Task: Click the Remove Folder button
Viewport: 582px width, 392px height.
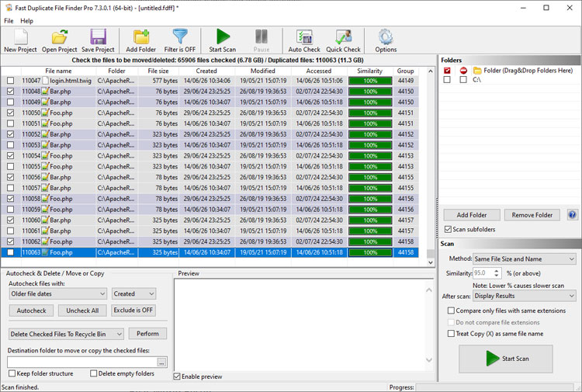Action: (532, 215)
